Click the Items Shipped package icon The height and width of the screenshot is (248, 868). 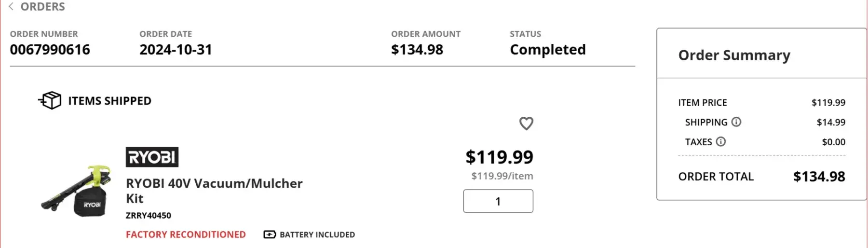coord(50,100)
